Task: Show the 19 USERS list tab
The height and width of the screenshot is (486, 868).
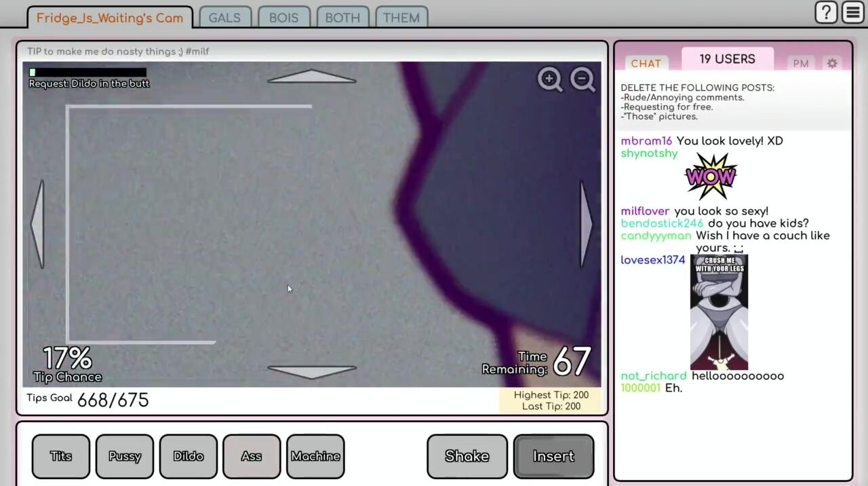Action: click(727, 59)
